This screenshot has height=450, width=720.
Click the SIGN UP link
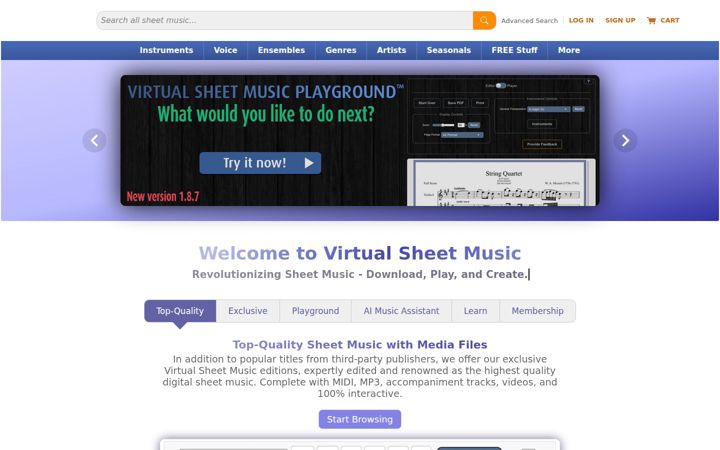click(620, 20)
